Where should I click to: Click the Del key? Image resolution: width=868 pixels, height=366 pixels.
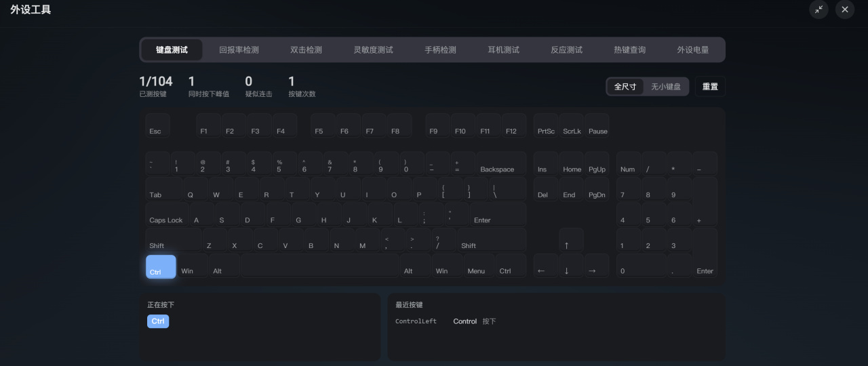[x=546, y=189]
